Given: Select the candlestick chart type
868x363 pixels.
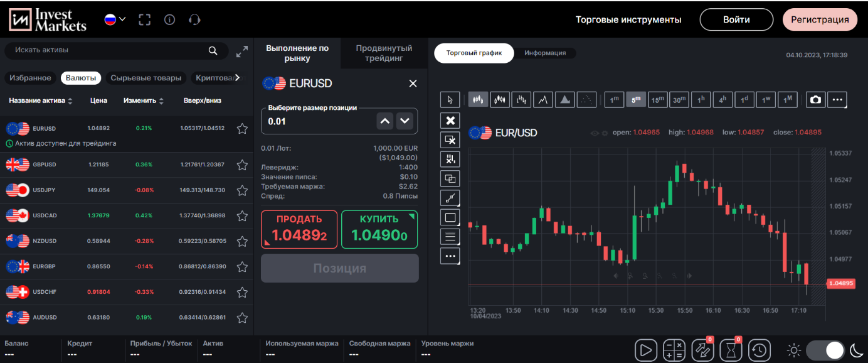Looking at the screenshot, I should (477, 99).
